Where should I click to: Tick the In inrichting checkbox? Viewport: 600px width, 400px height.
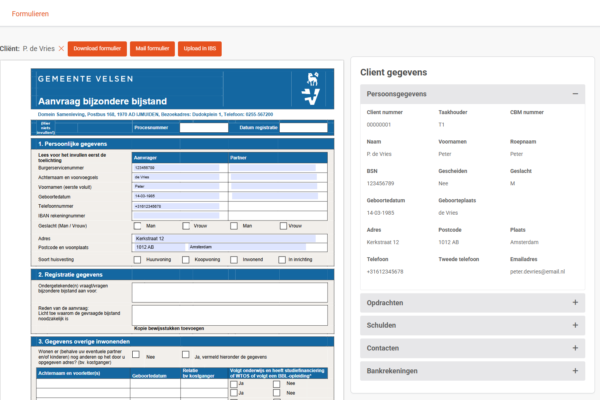pos(282,260)
